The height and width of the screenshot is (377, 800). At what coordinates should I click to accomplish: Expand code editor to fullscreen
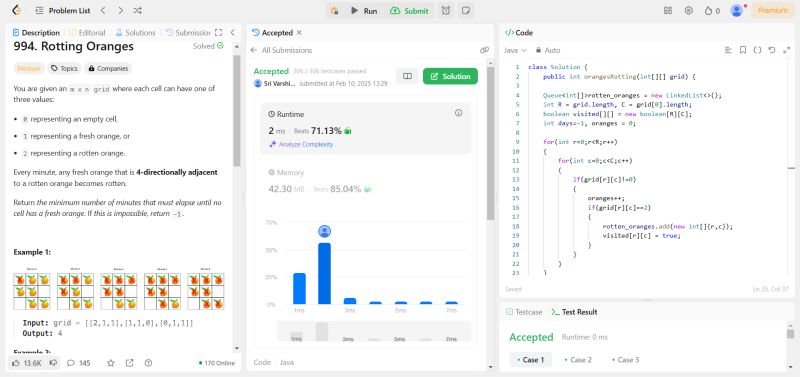pyautogui.click(x=786, y=50)
